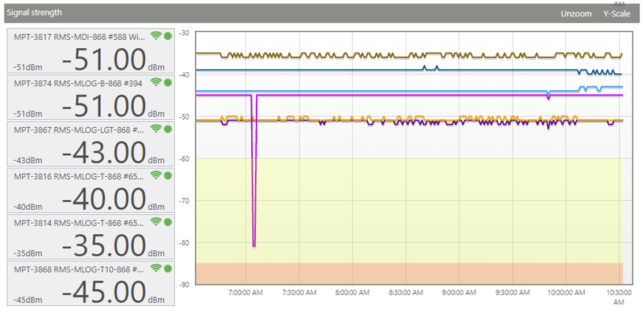This screenshot has height=311, width=644.
Task: Click the -80 y-axis label
Action: (184, 242)
